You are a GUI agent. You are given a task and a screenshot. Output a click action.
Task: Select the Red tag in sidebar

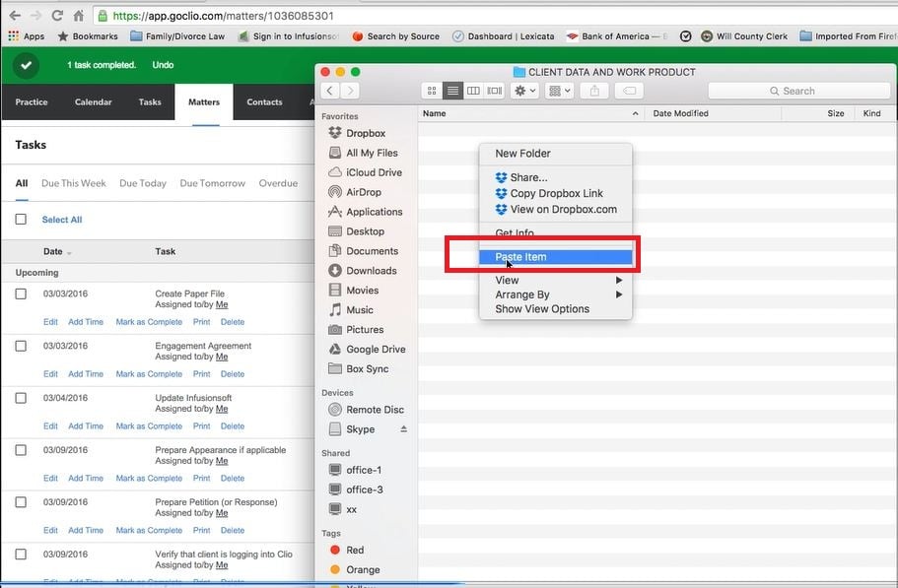pos(355,550)
